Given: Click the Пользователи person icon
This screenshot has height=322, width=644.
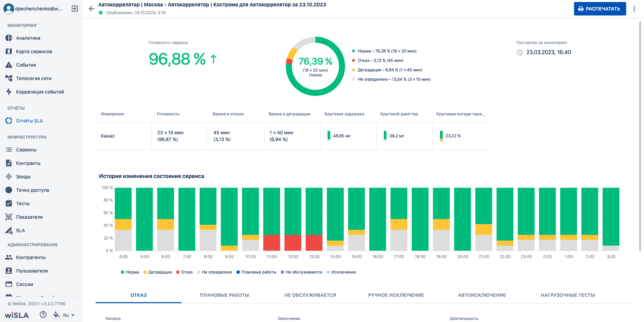Looking at the screenshot, I should pos(9,271).
